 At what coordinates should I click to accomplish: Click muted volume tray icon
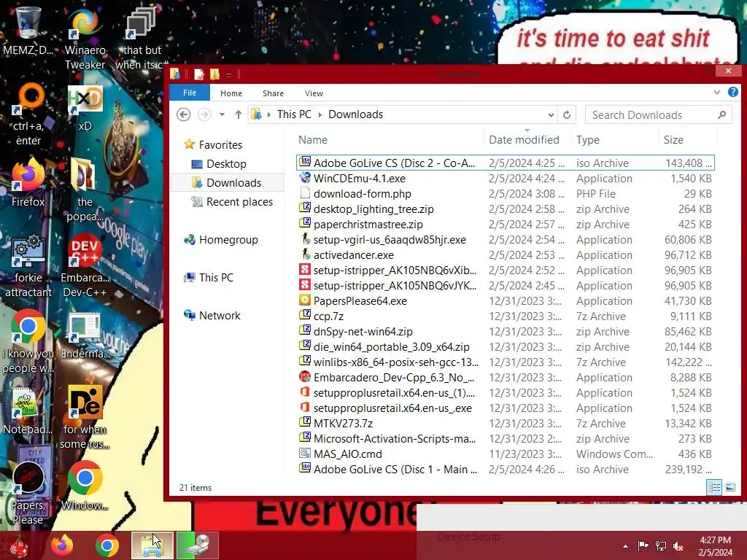(678, 546)
